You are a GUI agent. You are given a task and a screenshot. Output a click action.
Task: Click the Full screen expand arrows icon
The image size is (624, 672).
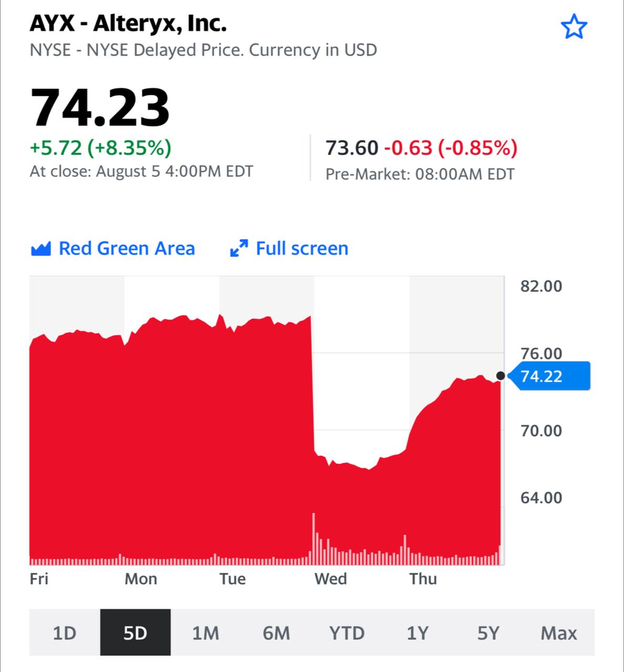pyautogui.click(x=240, y=248)
